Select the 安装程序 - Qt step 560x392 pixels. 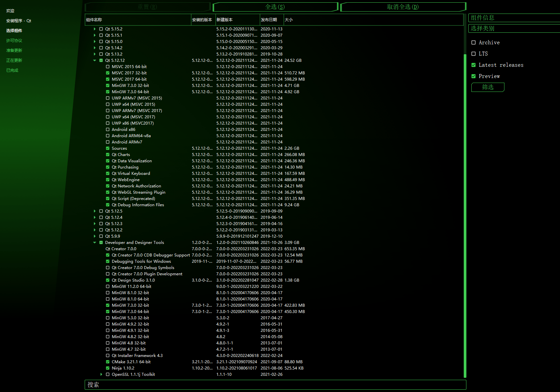(x=19, y=21)
